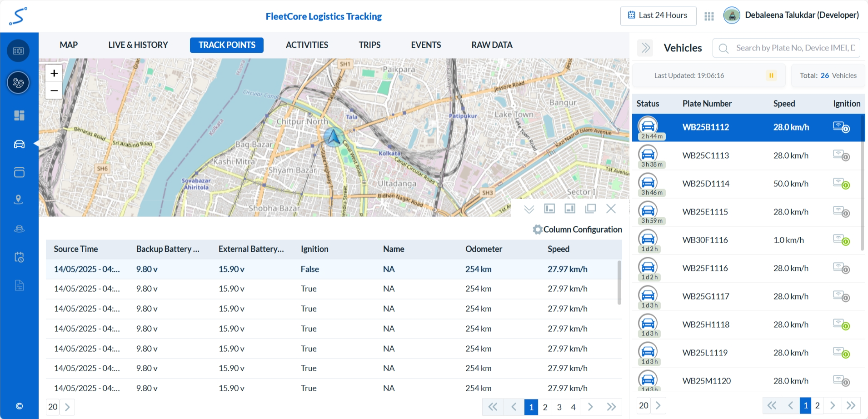Viewport: 868px width, 419px height.
Task: Open the schedule calendar icon in sidebar
Action: pos(18,257)
